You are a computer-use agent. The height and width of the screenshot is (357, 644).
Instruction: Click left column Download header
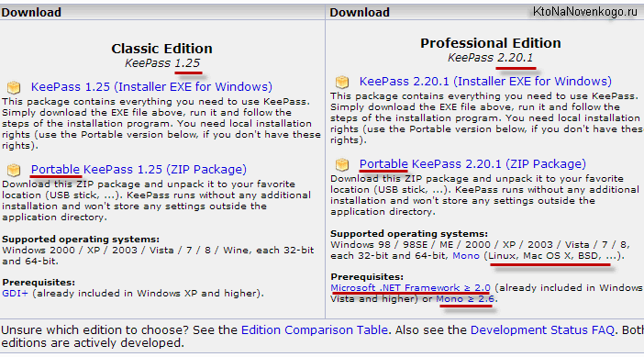coord(31,12)
